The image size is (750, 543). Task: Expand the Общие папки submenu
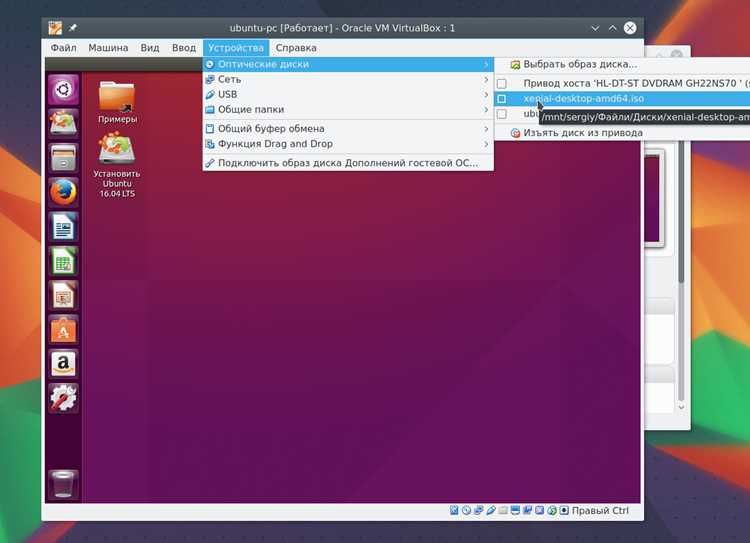tap(348, 110)
